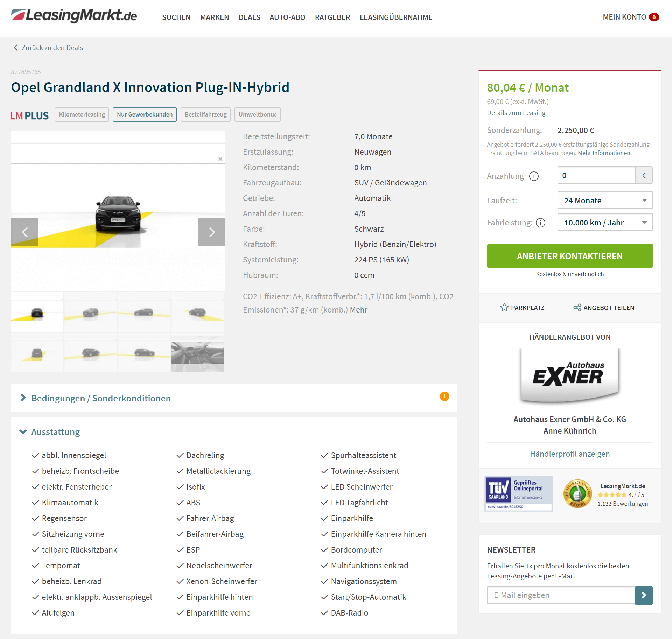Click ANBIETER KONTAKTIEREN button
Screen dimensions: 672x639
[570, 256]
